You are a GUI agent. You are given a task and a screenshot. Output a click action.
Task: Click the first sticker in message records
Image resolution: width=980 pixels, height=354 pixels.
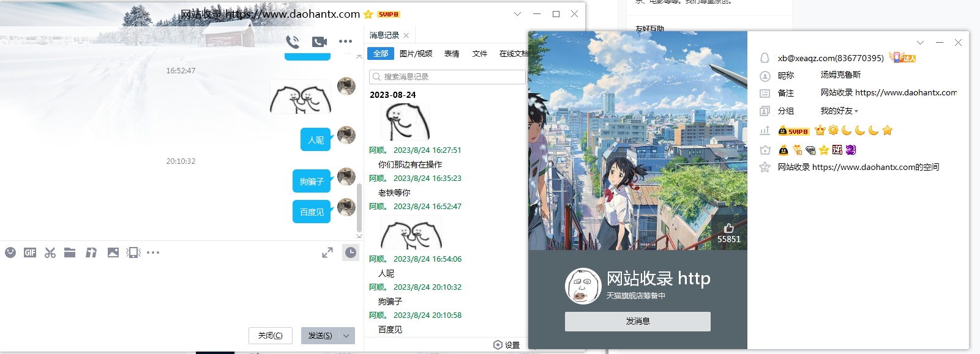click(x=405, y=122)
